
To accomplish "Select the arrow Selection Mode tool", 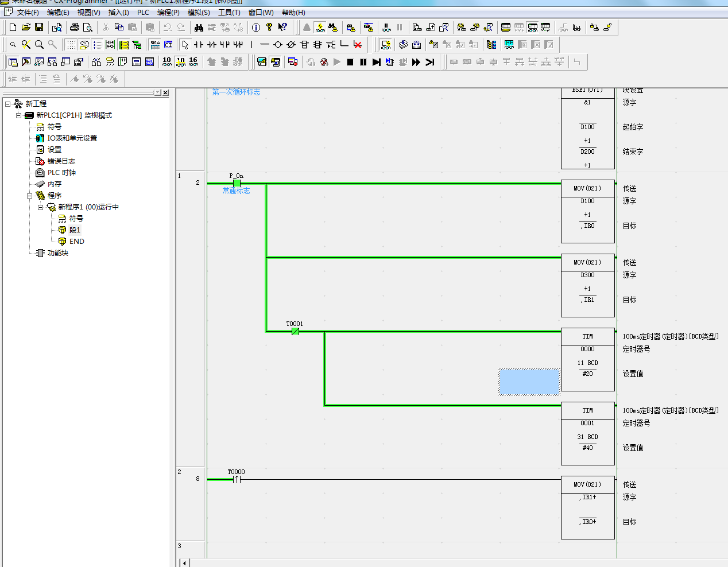I will point(185,44).
